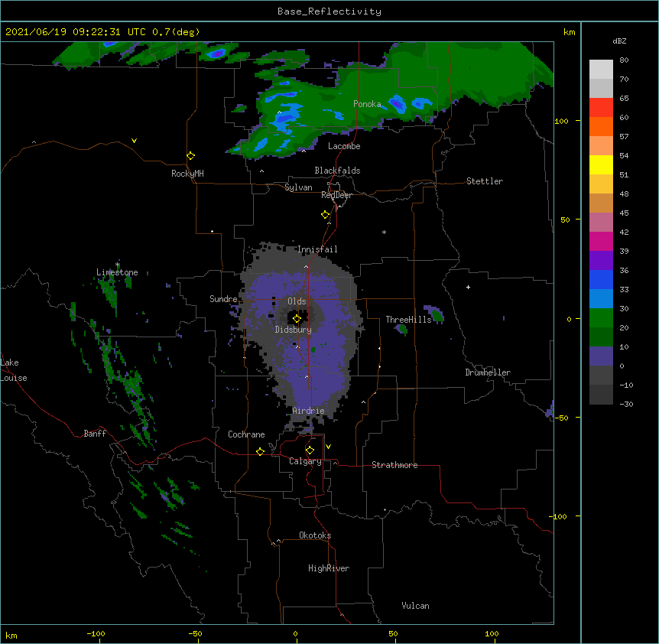Click the Calgary city label
The image size is (659, 644).
point(305,461)
